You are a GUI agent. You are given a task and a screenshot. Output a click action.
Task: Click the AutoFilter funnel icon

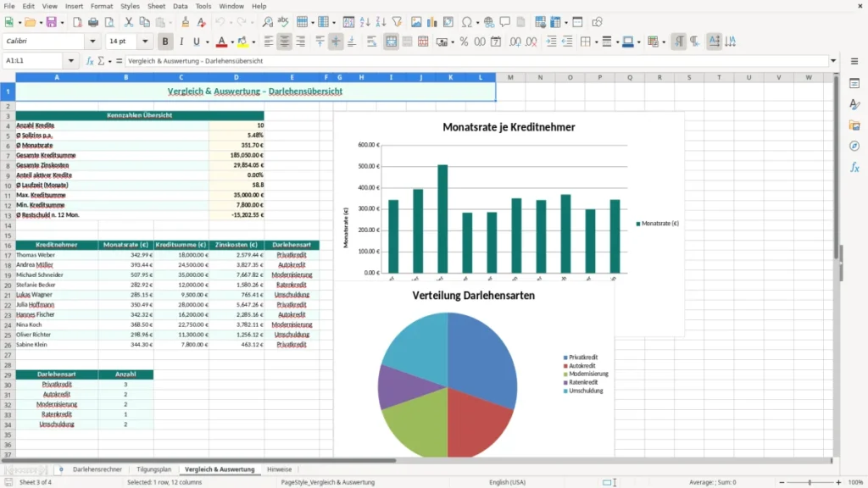coord(397,22)
